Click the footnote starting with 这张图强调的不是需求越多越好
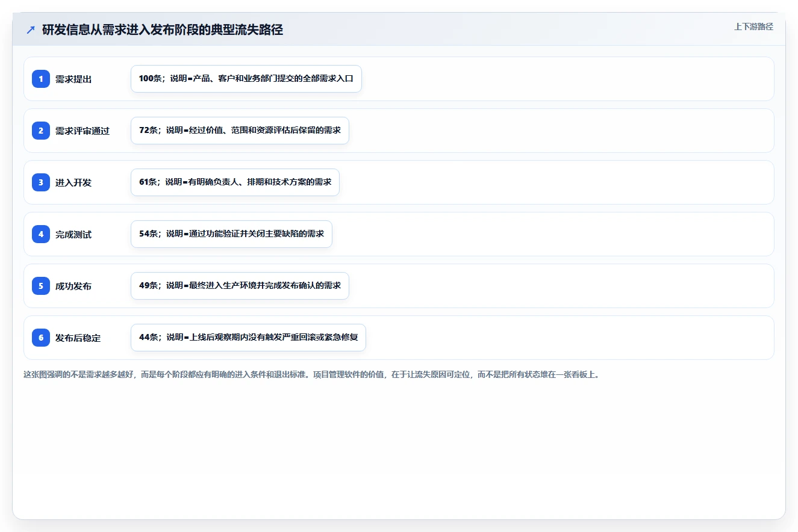The width and height of the screenshot is (798, 532). 311,374
